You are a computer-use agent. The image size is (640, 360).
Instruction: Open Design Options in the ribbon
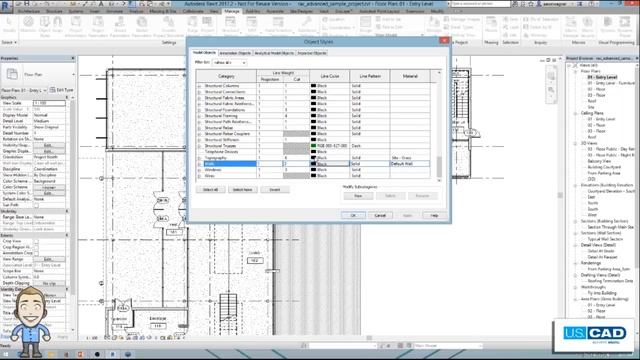click(365, 25)
